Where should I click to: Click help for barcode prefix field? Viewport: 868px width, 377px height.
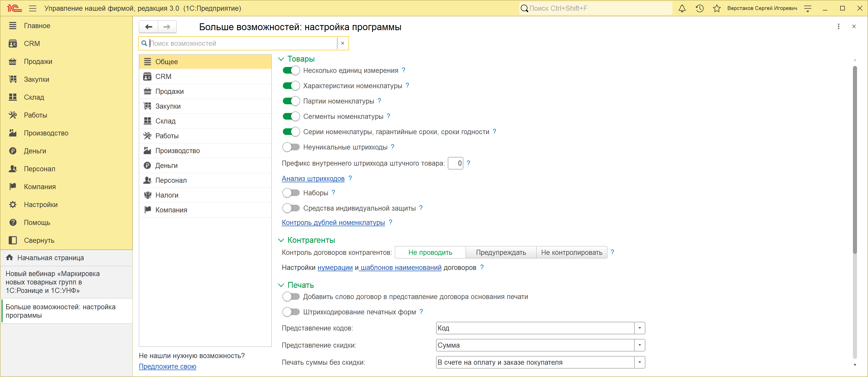pyautogui.click(x=468, y=163)
